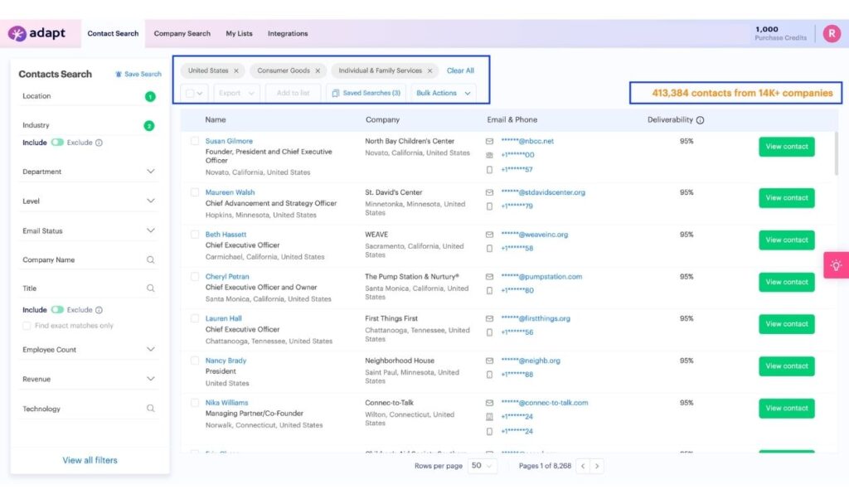Open the select-all checkbox dropdown

click(194, 93)
